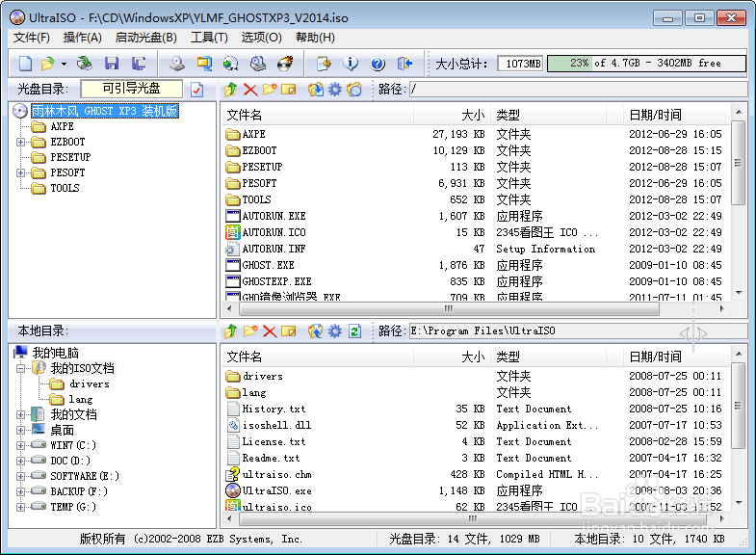Open the 操作(A) menu
The width and height of the screenshot is (756, 555).
coord(83,38)
